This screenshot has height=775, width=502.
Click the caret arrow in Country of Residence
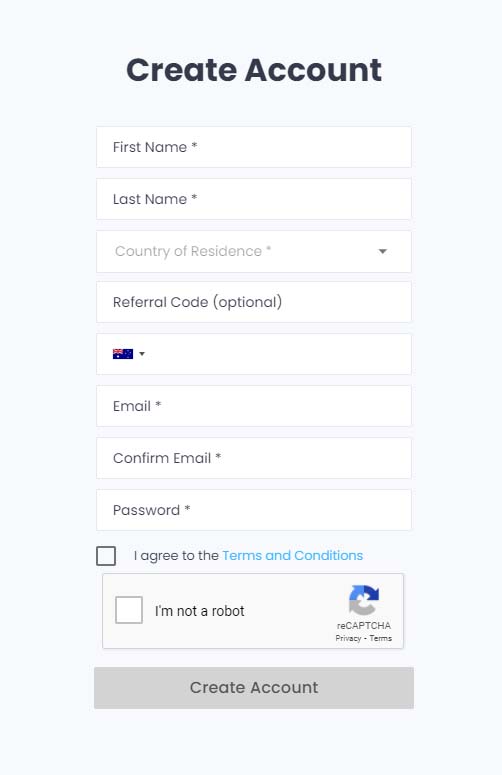click(x=382, y=251)
